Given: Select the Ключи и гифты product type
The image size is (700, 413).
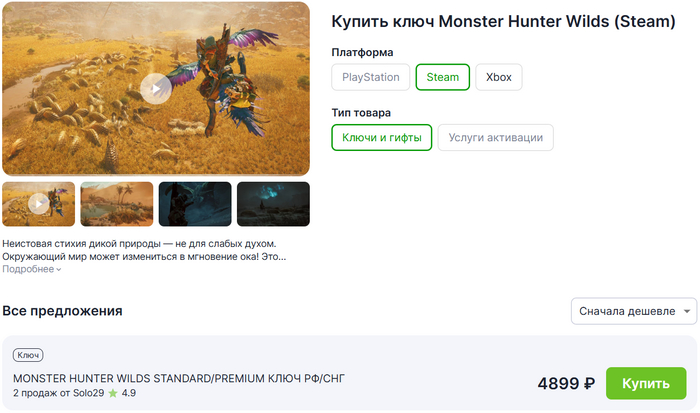Looking at the screenshot, I should [x=382, y=138].
